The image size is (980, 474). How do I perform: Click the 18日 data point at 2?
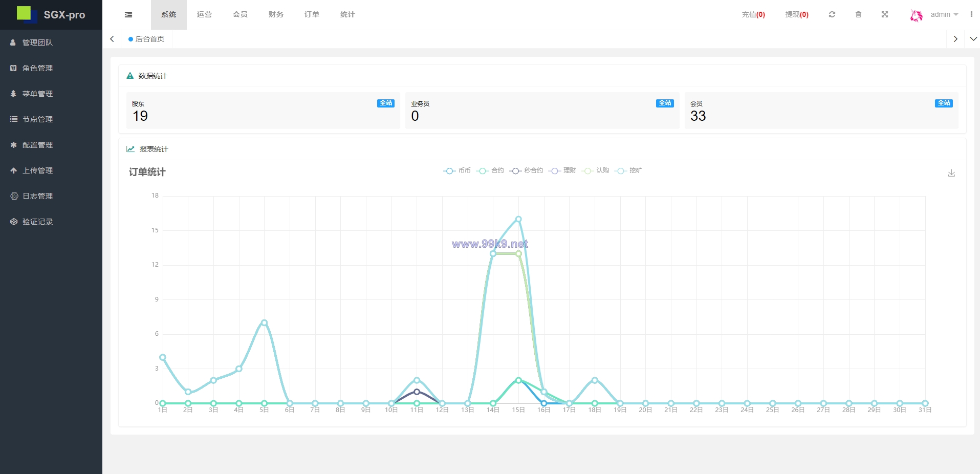595,380
